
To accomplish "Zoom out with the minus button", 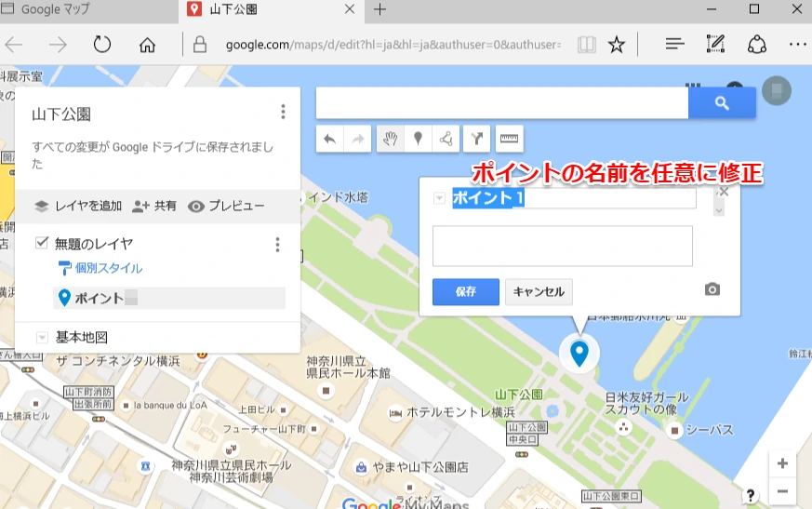I will tap(782, 491).
